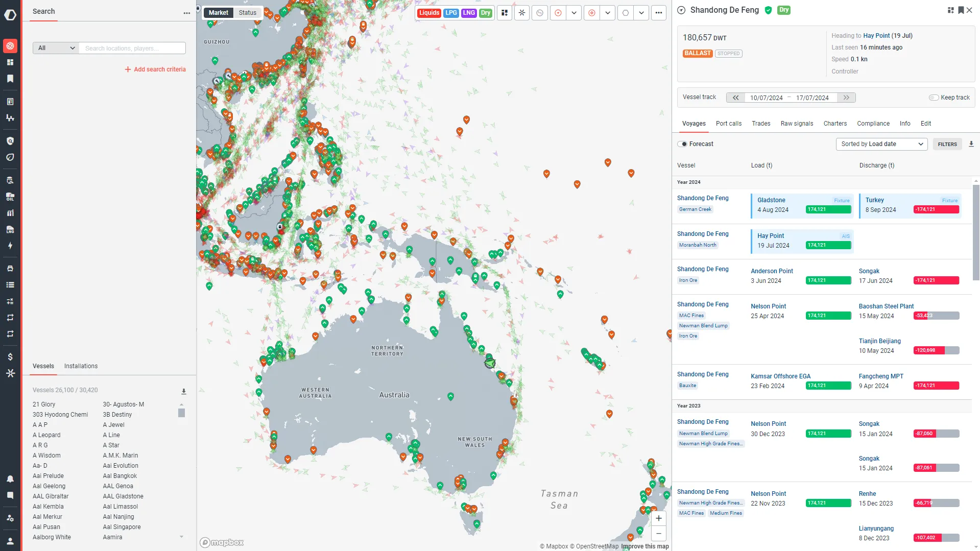Open the OIL storage sidebar icon
Image resolution: width=980 pixels, height=551 pixels.
pyautogui.click(x=10, y=197)
